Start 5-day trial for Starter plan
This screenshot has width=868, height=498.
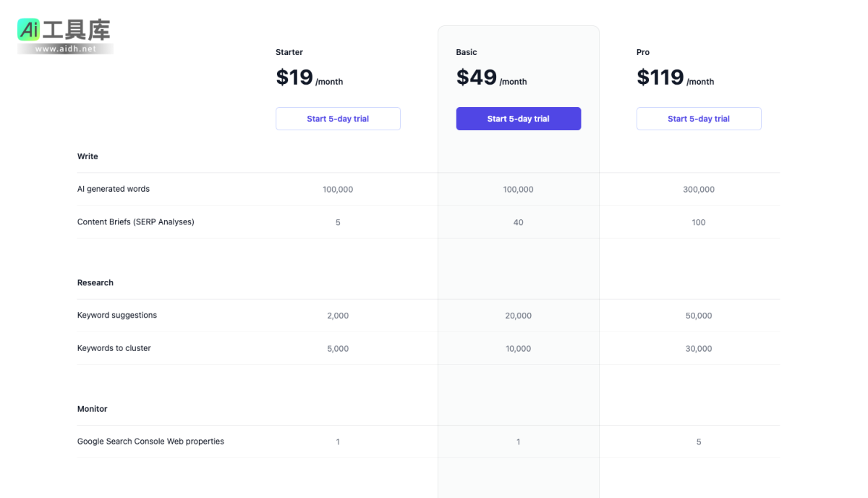pos(338,119)
